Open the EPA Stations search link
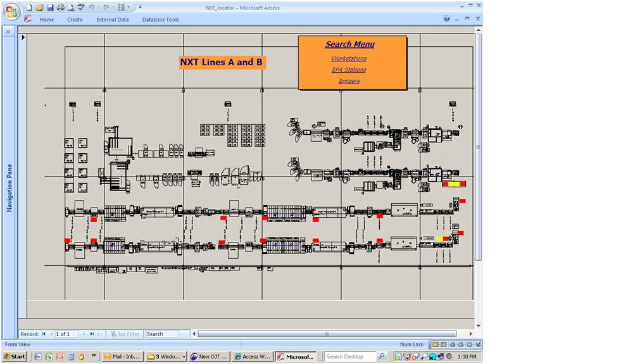This screenshot has width=633, height=364. [349, 70]
